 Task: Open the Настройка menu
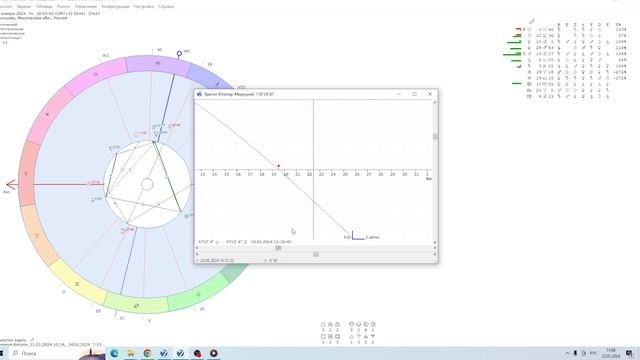coord(144,7)
